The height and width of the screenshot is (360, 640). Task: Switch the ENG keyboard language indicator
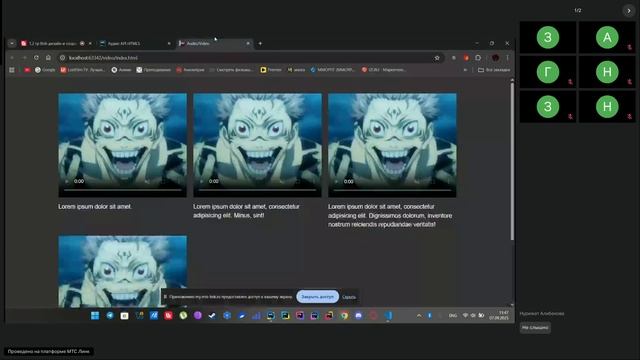[453, 316]
